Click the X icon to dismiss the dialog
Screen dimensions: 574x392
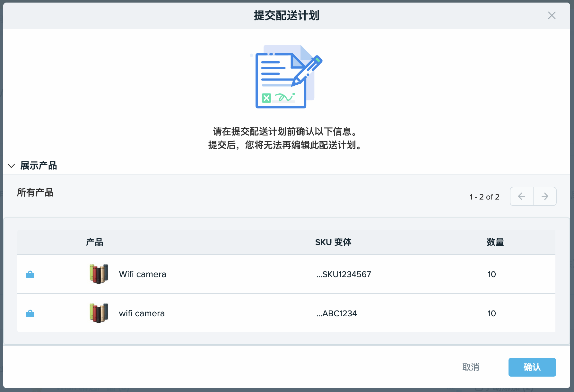[x=552, y=15]
